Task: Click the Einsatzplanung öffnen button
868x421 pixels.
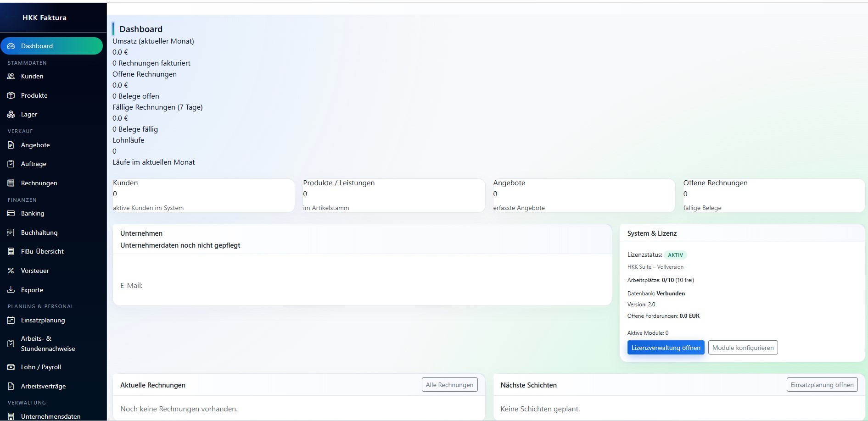Action: tap(822, 385)
